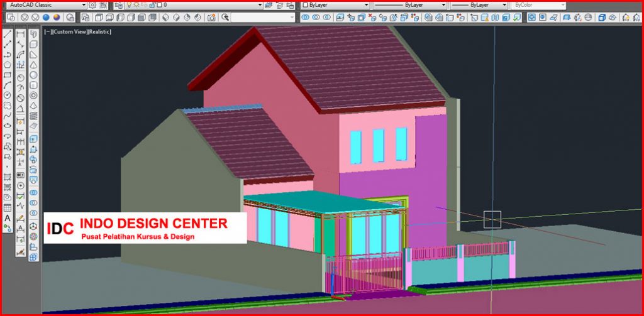Select the Torus solid tool
Viewport: 644px width, 316px height.
pyautogui.click(x=34, y=95)
